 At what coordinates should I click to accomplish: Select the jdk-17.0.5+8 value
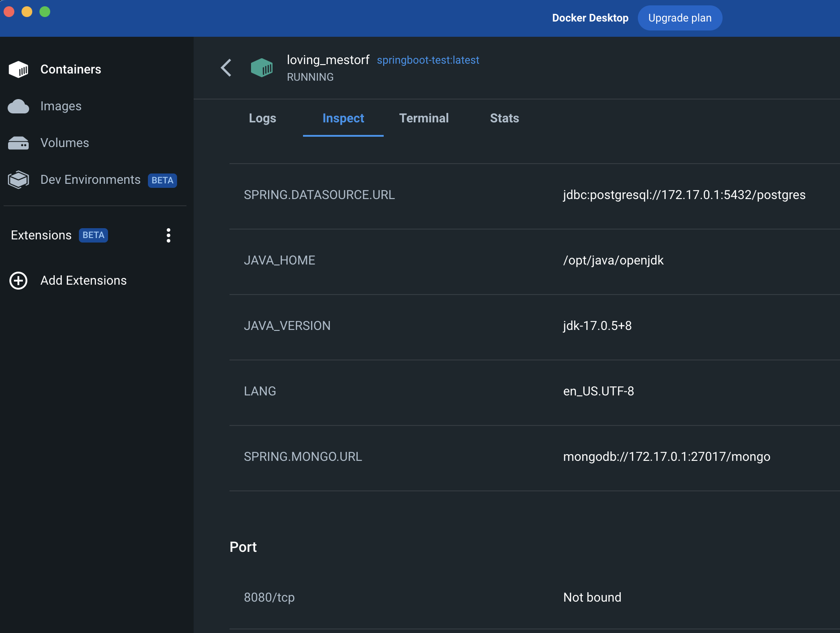598,326
